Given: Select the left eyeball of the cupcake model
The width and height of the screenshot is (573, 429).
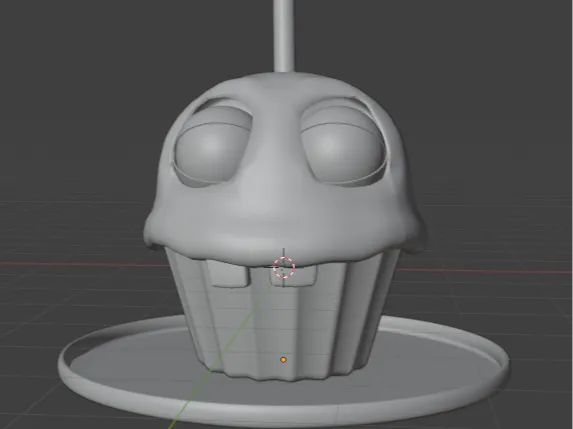Looking at the screenshot, I should coord(213,146).
